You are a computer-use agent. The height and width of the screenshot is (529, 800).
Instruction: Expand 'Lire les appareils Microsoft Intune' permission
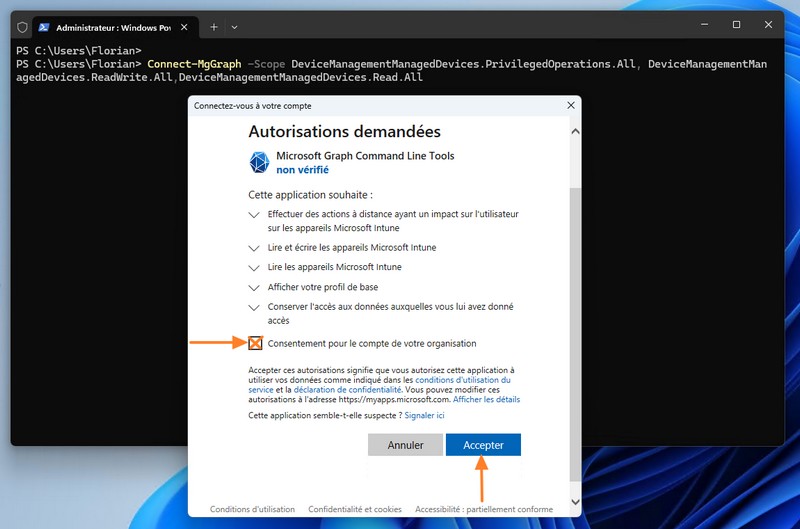point(254,268)
